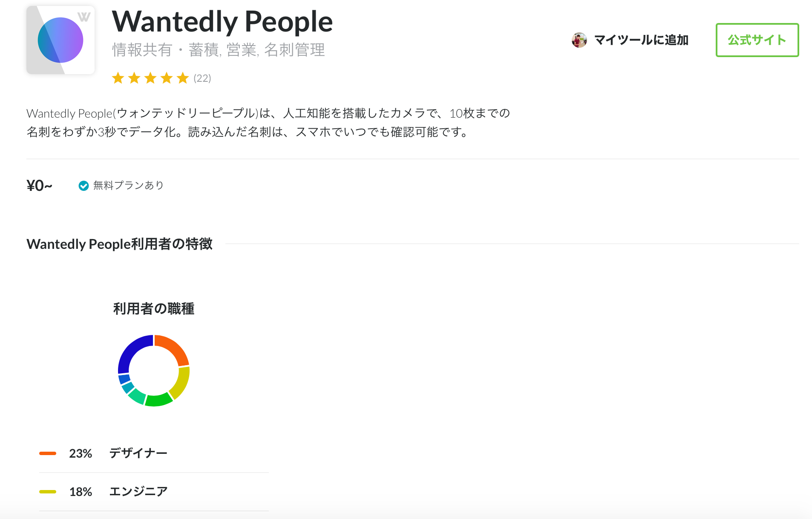Open the 公式サイト button

[x=757, y=40]
